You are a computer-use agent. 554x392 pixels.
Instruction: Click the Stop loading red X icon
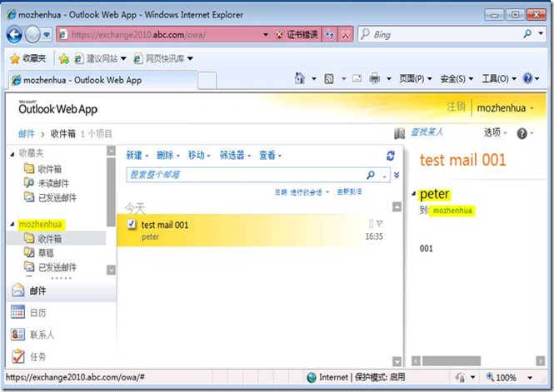pos(345,35)
